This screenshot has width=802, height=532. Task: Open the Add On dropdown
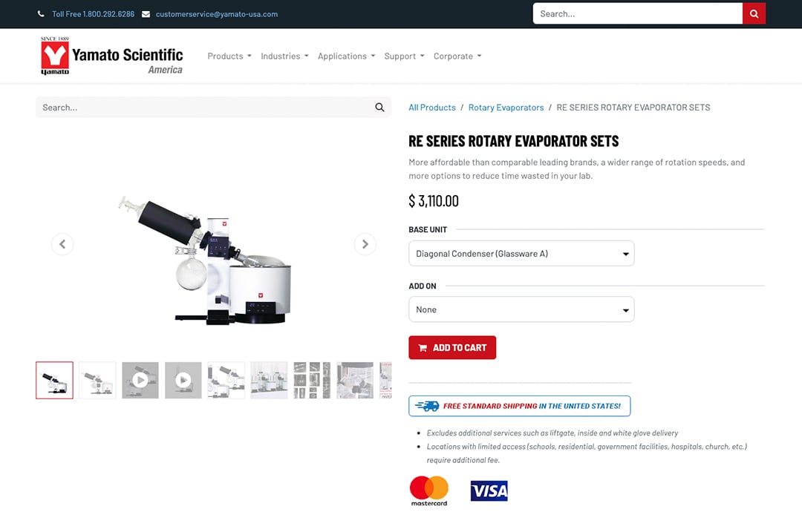point(521,309)
